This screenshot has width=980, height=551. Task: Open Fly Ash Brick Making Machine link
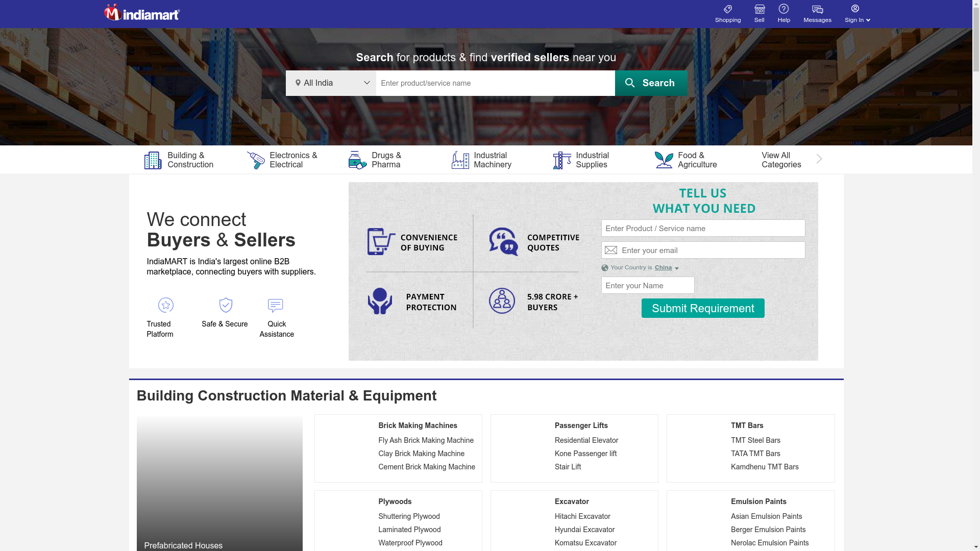(x=426, y=440)
